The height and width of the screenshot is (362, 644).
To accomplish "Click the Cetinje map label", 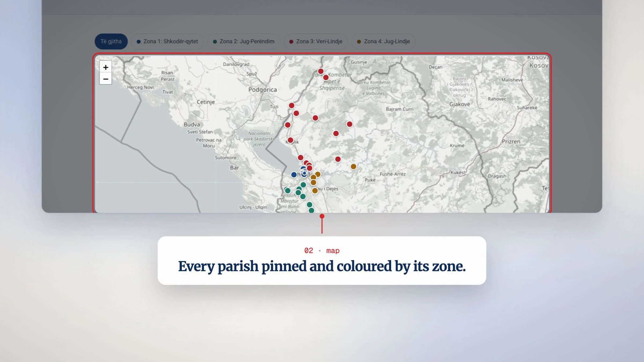I will [206, 102].
